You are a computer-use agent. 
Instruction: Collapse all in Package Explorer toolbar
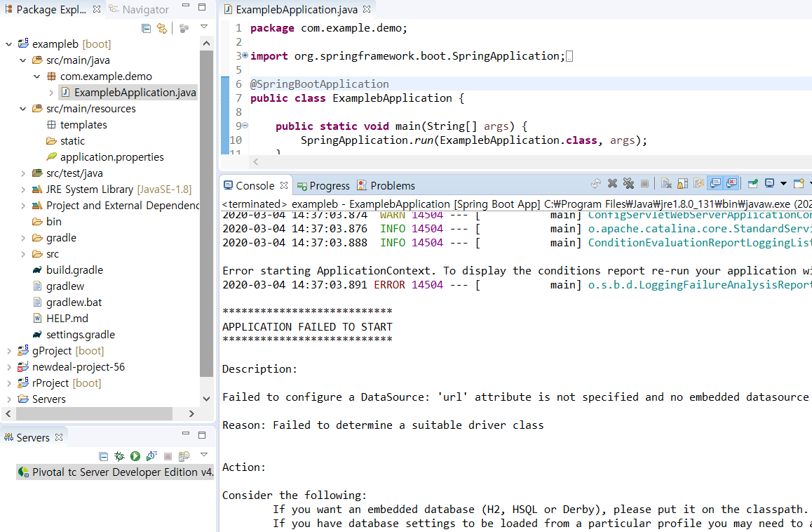click(x=146, y=29)
